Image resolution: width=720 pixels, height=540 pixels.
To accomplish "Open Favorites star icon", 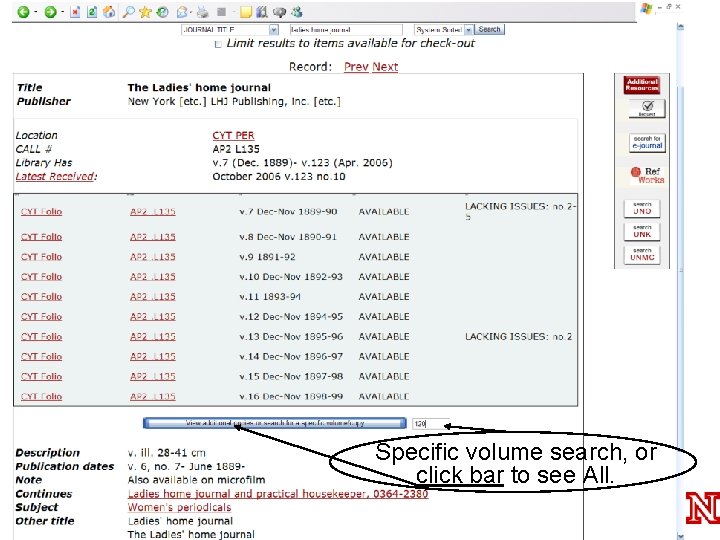I will [x=146, y=12].
